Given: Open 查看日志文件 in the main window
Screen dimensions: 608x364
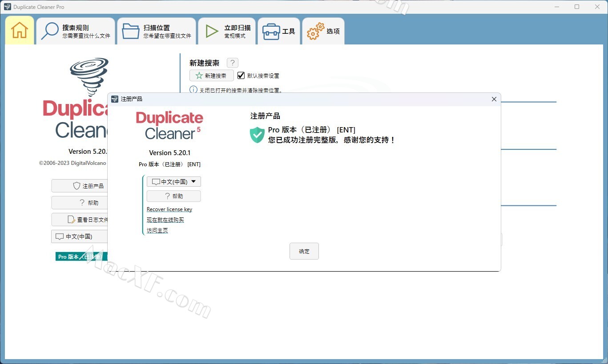Looking at the screenshot, I should (x=80, y=220).
